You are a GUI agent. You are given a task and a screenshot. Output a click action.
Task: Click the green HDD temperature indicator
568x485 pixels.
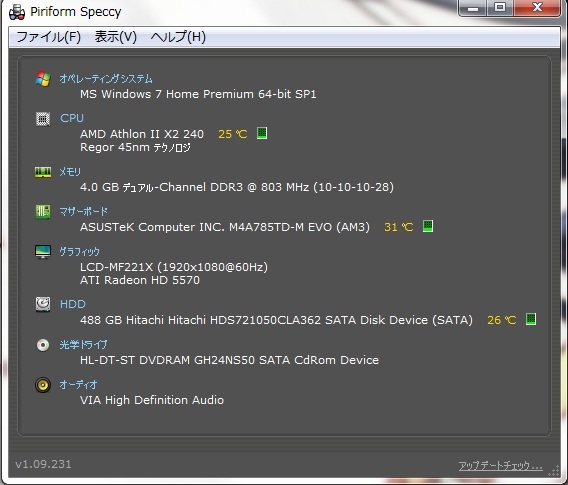[531, 319]
